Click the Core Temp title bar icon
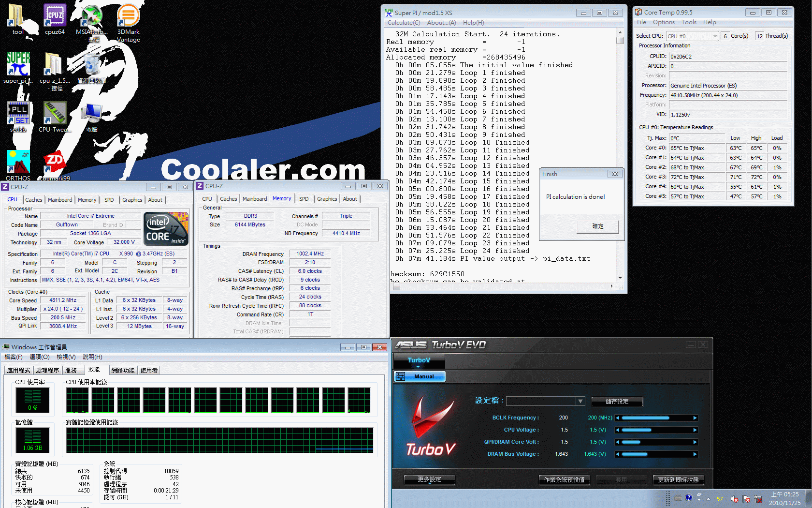 click(638, 12)
